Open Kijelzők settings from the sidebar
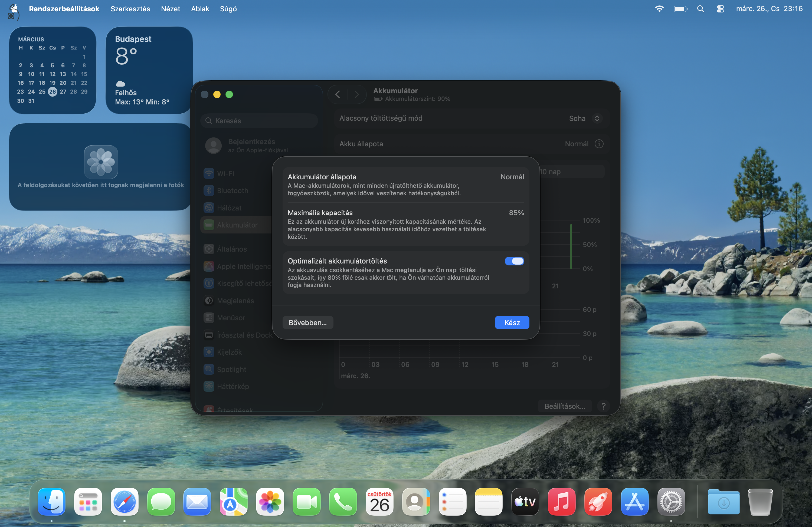The width and height of the screenshot is (812, 527). click(209, 352)
